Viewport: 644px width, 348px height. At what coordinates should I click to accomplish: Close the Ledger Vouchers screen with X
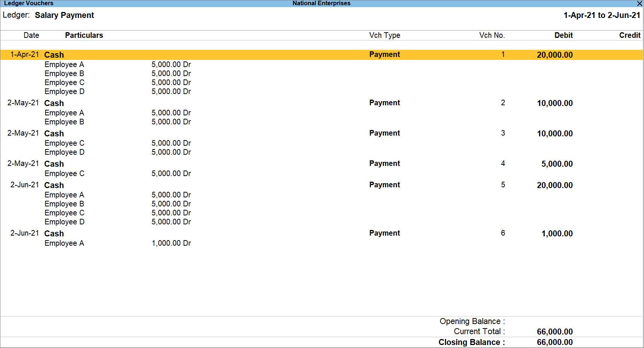click(x=640, y=3)
